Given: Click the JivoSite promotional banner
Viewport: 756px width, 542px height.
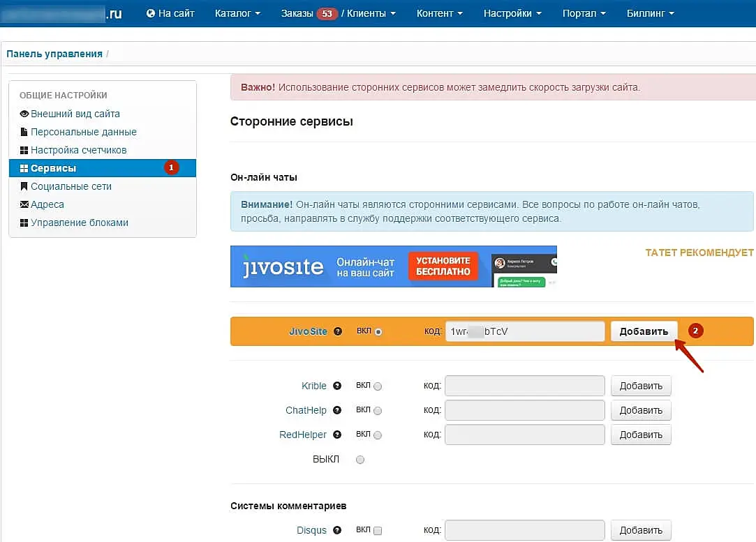Looking at the screenshot, I should coord(393,266).
